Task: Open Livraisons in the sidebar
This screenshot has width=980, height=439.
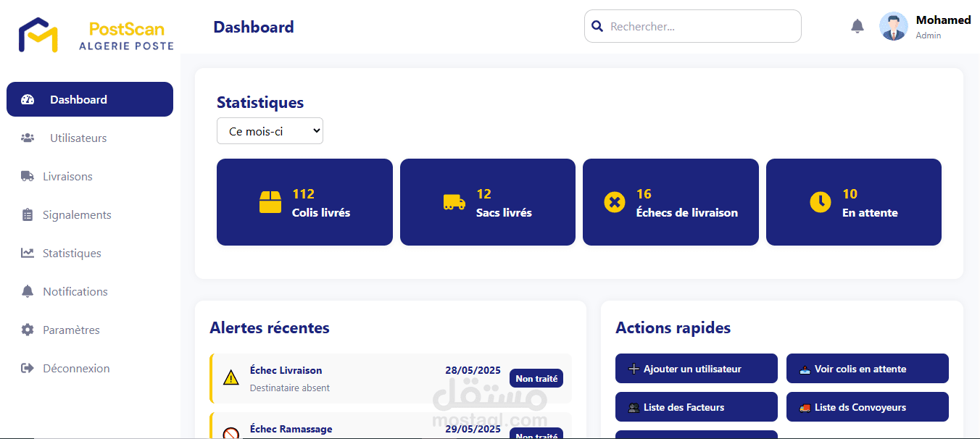Action: [x=90, y=176]
